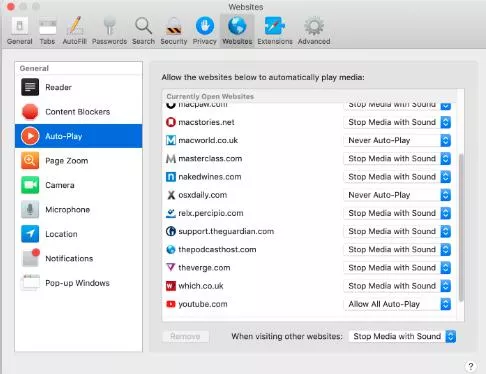
Task: Select theverge.com website row
Action: [x=310, y=268]
